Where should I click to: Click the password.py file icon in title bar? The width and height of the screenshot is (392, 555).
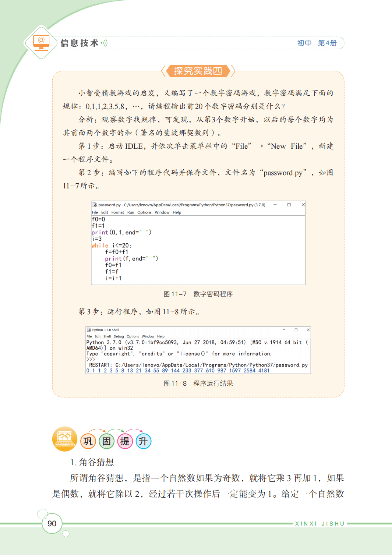pos(95,205)
